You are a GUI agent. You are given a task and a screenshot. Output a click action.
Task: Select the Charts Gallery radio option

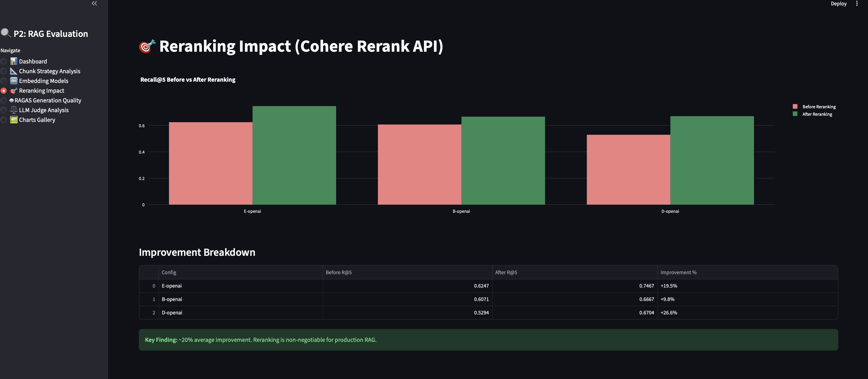[4, 120]
